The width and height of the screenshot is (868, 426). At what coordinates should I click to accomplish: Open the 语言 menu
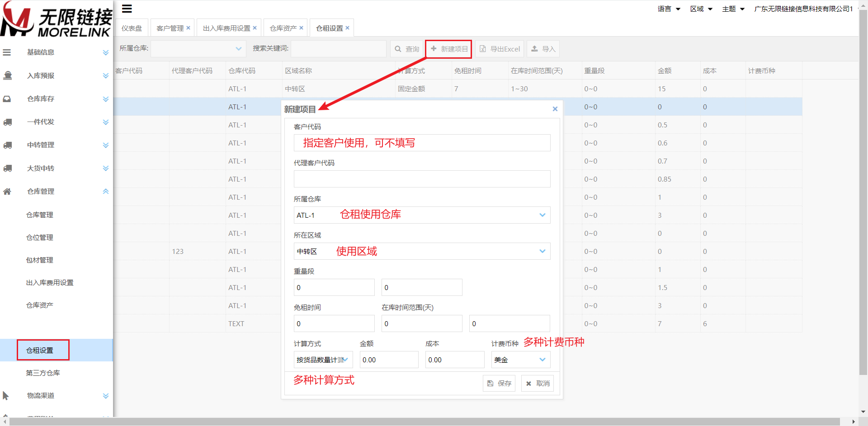(x=669, y=9)
